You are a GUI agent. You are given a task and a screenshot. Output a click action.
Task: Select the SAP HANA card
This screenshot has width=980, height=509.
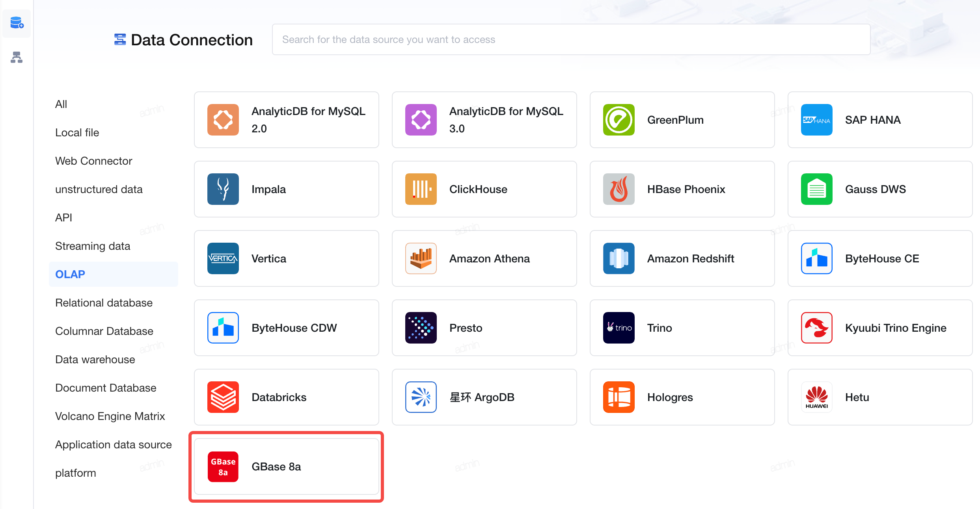(x=880, y=120)
